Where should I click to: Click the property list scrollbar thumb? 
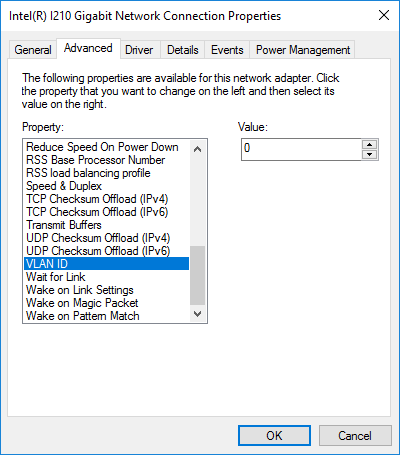[197, 275]
